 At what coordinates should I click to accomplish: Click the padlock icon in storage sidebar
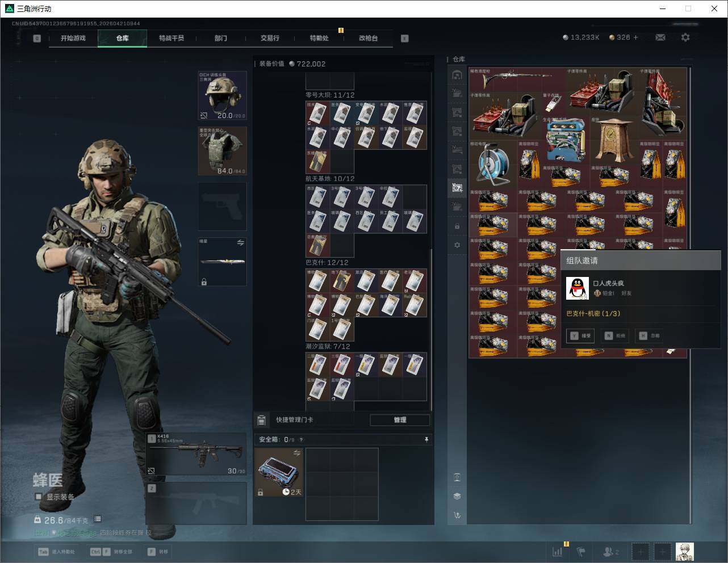(457, 226)
